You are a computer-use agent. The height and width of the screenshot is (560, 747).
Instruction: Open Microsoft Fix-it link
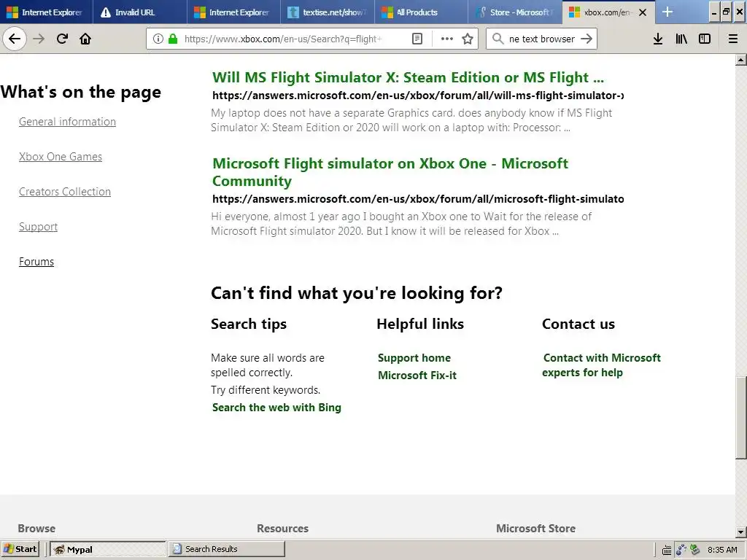click(x=417, y=376)
